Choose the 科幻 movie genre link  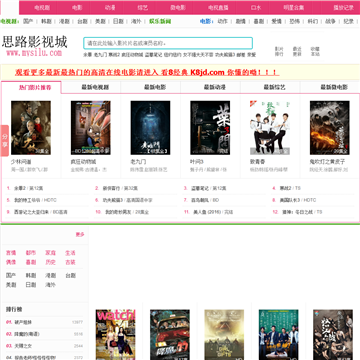pos(313,21)
